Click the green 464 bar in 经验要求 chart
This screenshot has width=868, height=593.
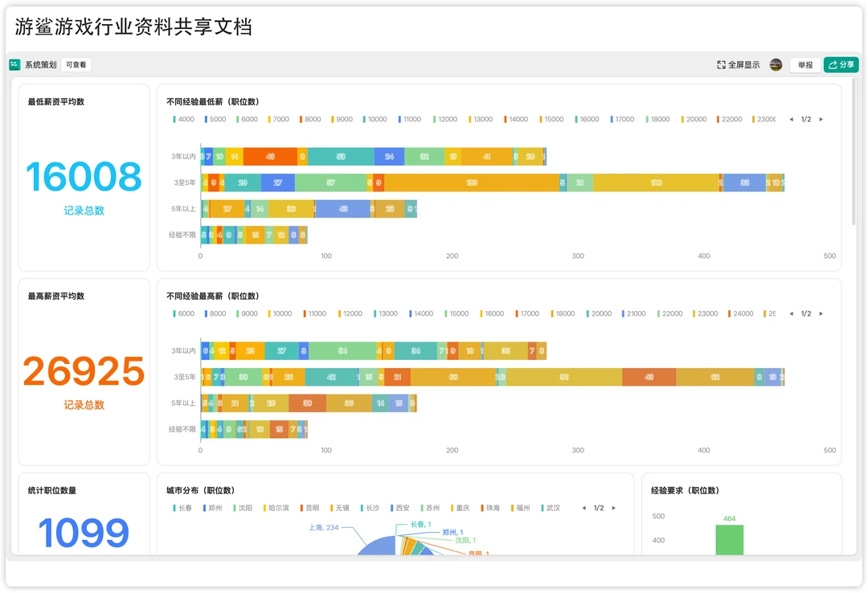coord(729,540)
